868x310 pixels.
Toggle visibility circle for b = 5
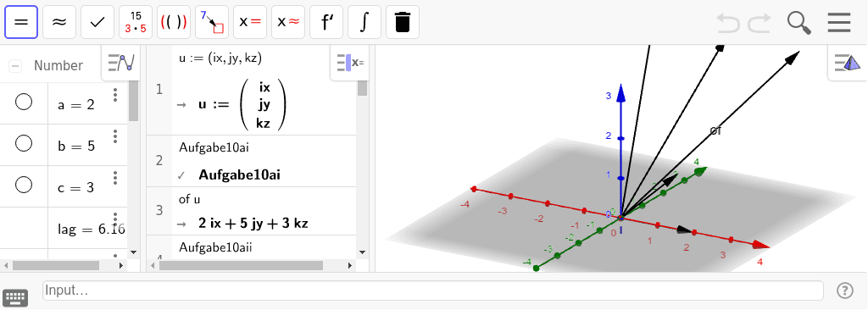coord(24,143)
